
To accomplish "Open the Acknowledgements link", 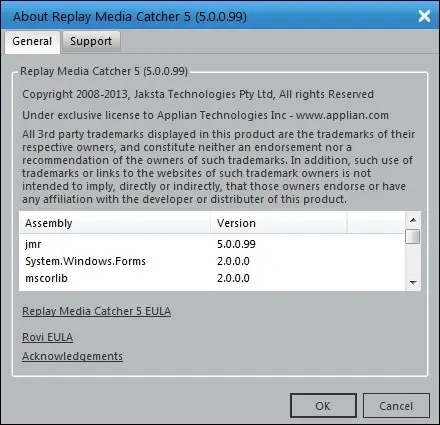I will point(72,356).
